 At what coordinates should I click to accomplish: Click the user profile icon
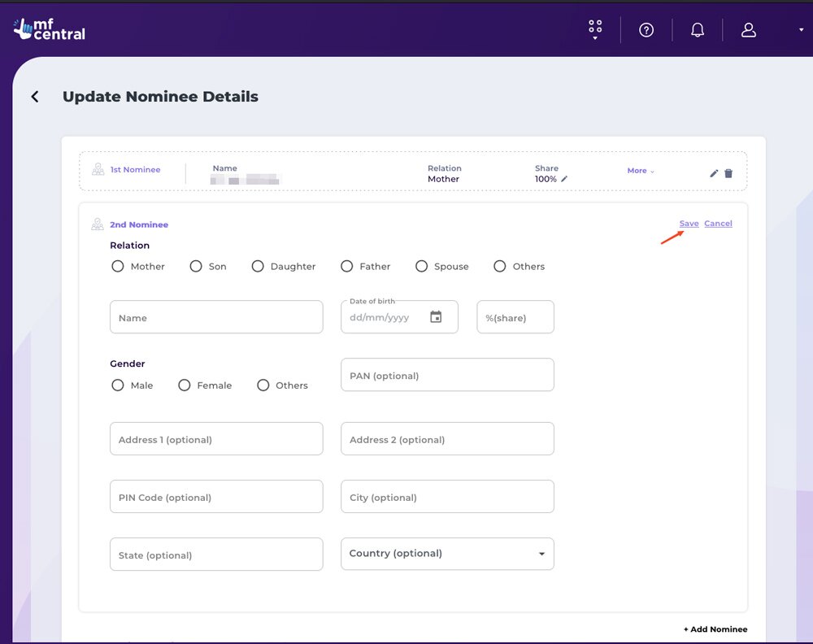click(x=749, y=30)
